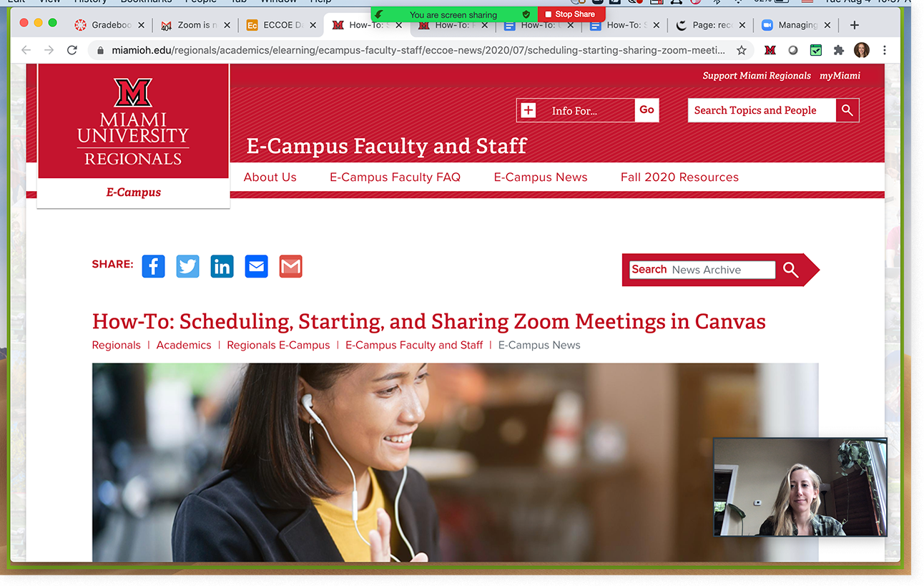Open a new browser tab
924x586 pixels.
854,25
